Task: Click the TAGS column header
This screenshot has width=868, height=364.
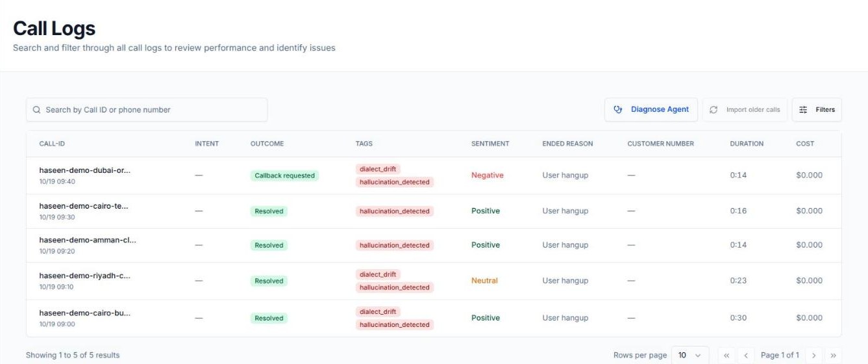Action: [364, 144]
